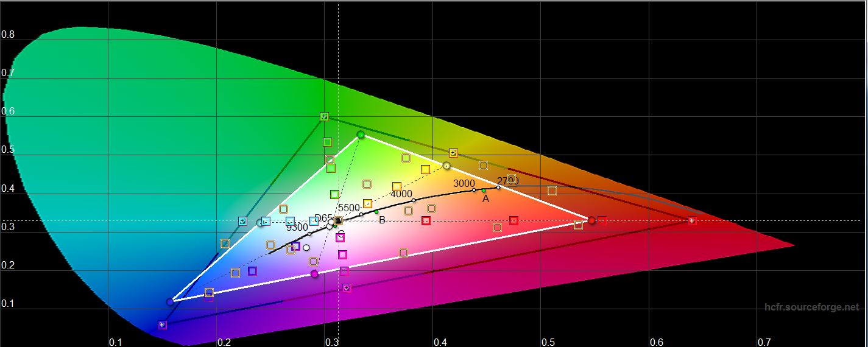Click the x-axis value 0.5
The width and height of the screenshot is (868, 347).
[548, 343]
